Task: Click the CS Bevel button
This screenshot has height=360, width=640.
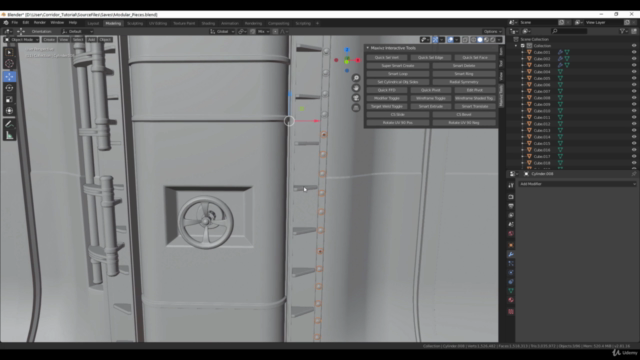Action: [464, 115]
